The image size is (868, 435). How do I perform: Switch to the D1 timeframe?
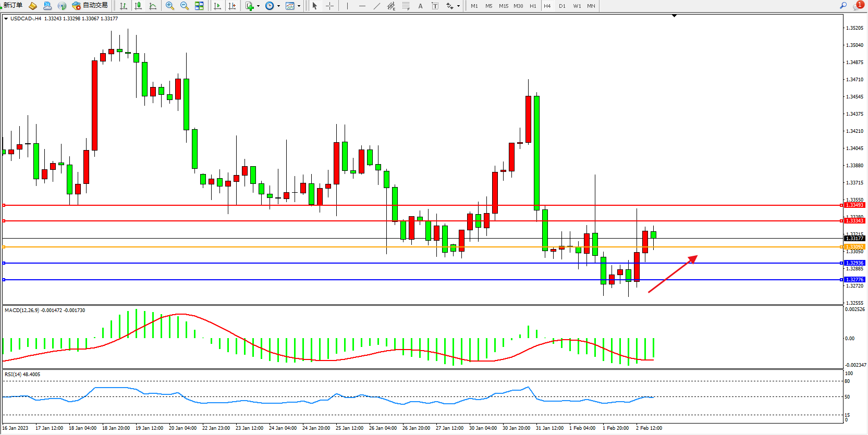tap(562, 6)
